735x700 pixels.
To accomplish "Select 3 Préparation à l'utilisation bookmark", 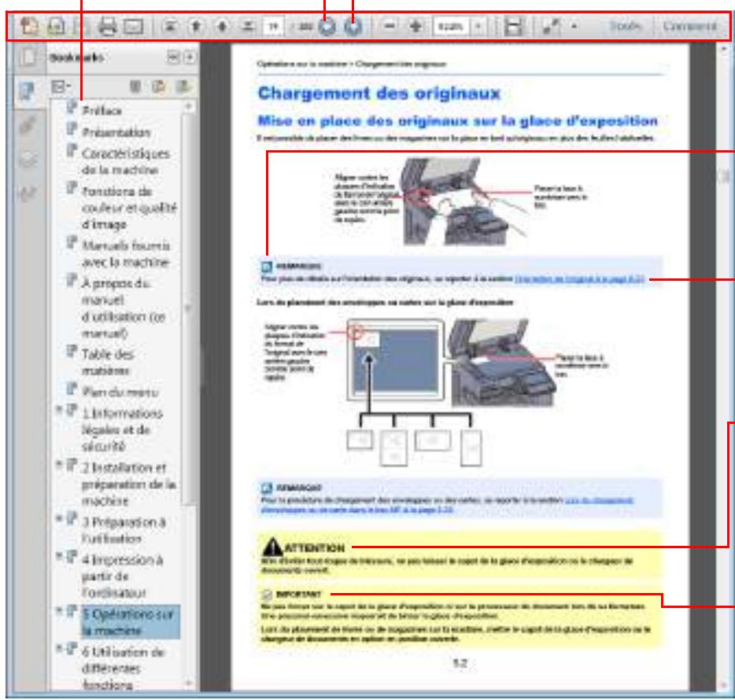I will pos(124,530).
